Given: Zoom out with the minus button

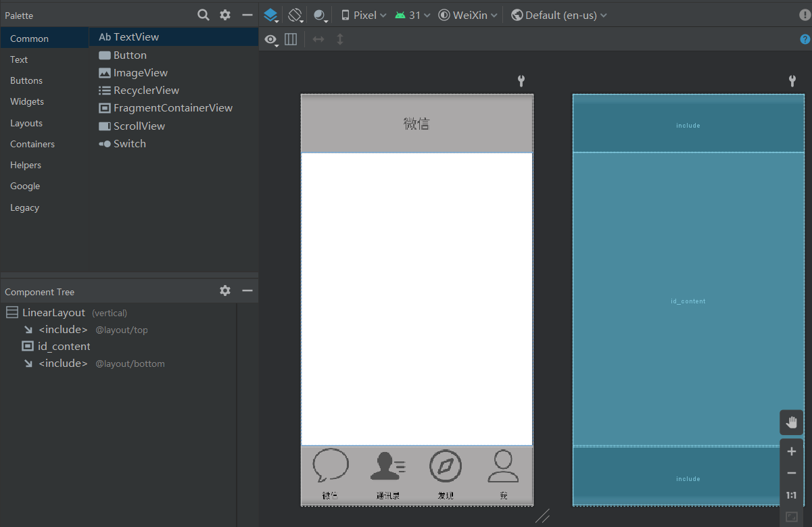Looking at the screenshot, I should (x=792, y=473).
